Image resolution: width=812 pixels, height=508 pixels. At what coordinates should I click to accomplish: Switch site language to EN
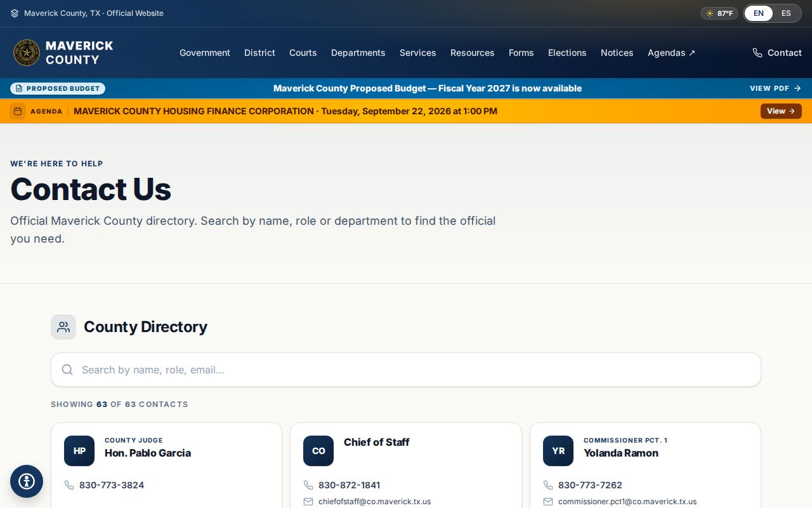click(759, 13)
